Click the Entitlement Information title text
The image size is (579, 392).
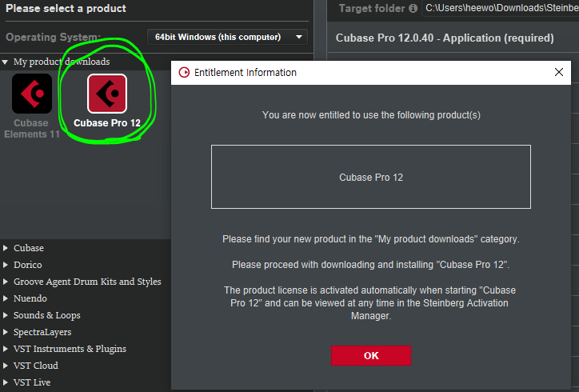pos(246,73)
